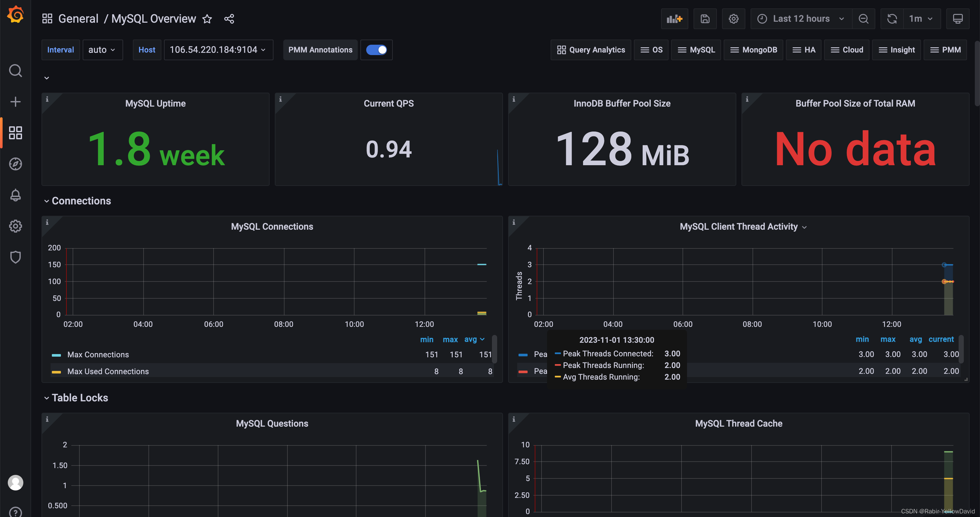Click info icon on MySQL Client Thread Activity
Image resolution: width=980 pixels, height=517 pixels.
(514, 223)
